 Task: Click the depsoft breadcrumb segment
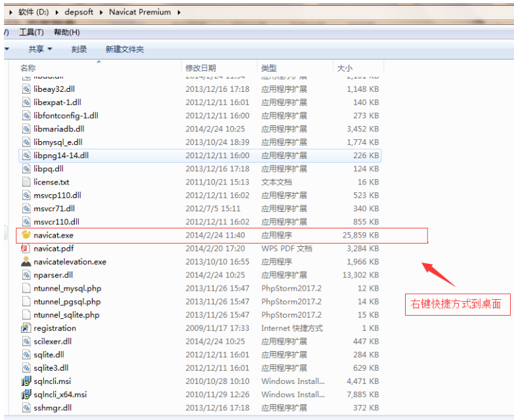[79, 12]
